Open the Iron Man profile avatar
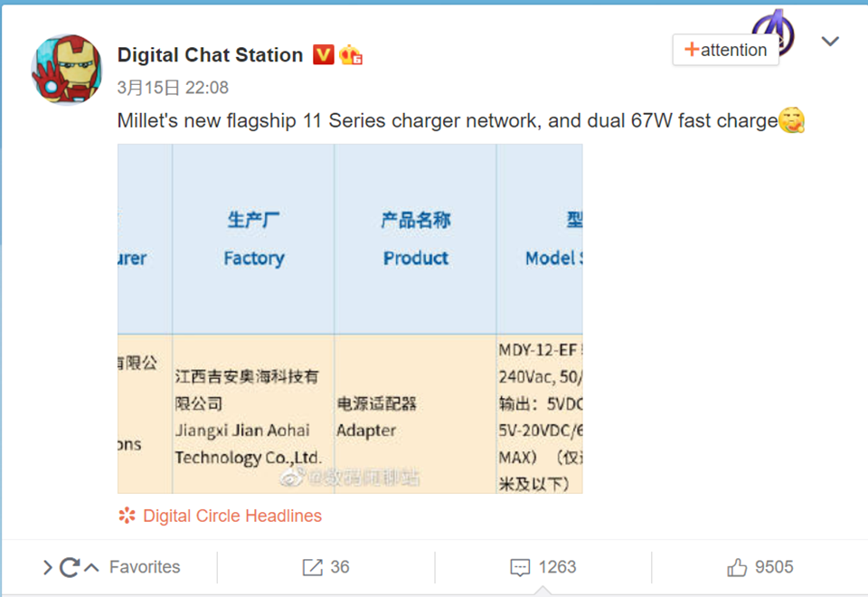 tap(67, 70)
